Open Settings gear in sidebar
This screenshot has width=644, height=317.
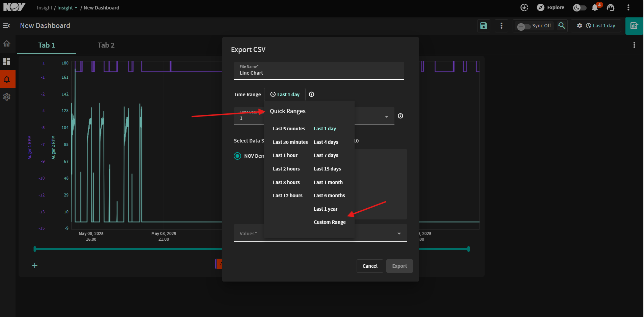coord(7,97)
